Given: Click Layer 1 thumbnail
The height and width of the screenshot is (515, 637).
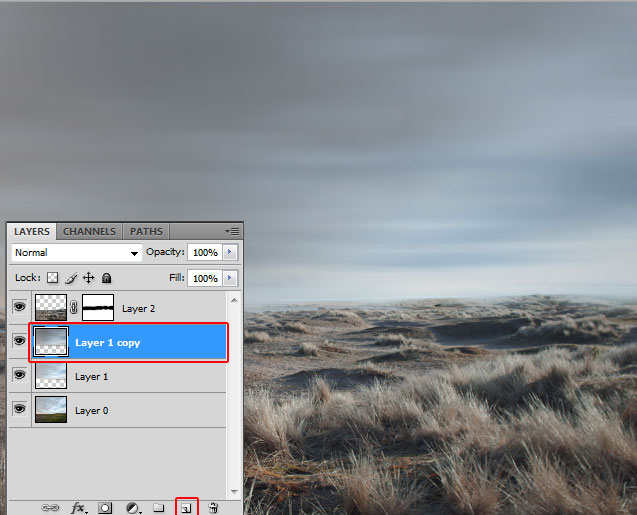Looking at the screenshot, I should pyautogui.click(x=51, y=376).
